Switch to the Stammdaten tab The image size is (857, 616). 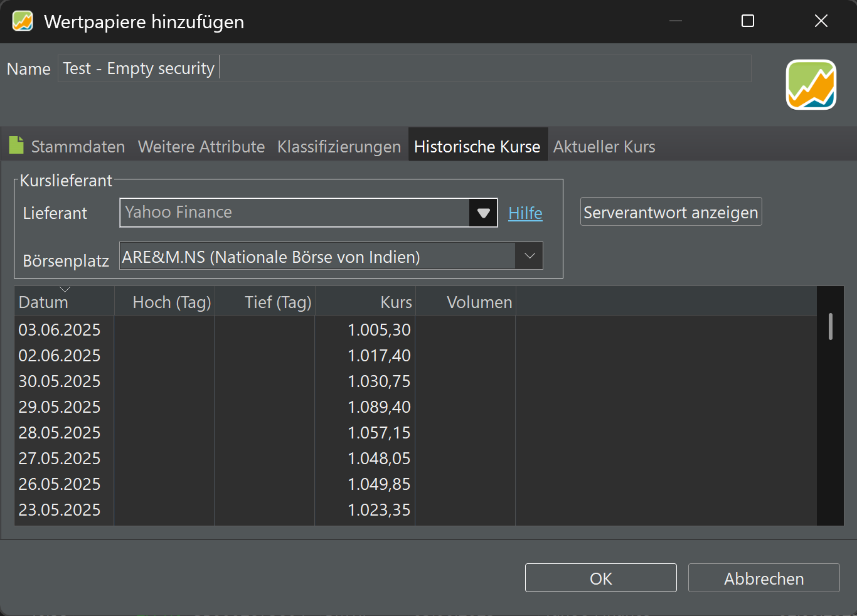point(78,146)
